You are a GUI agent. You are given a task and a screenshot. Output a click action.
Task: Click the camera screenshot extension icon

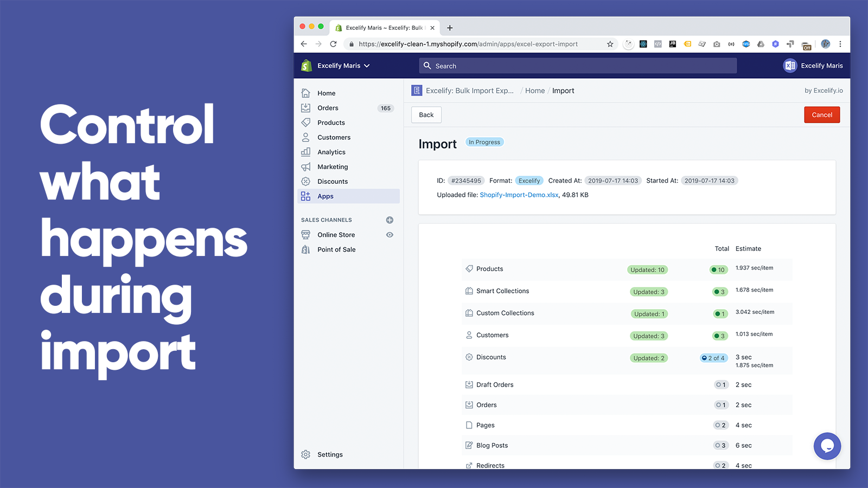pos(717,44)
